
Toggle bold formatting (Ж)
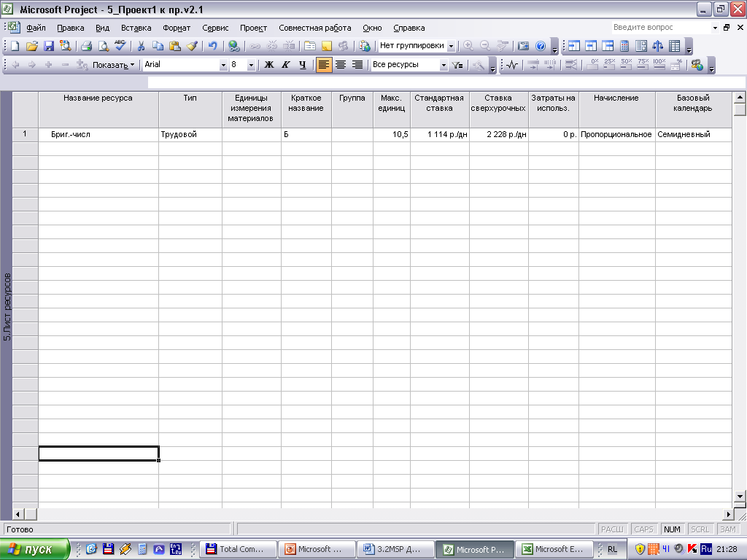point(269,65)
